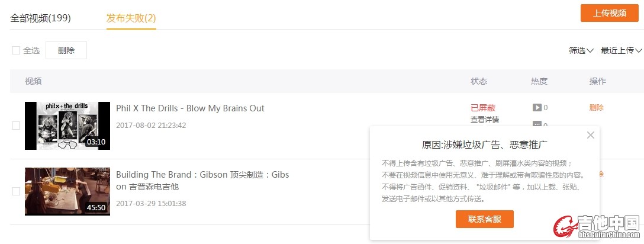Open the 最近上传 sort dropdown
Image resolution: width=644 pixels, height=244 pixels.
[x=621, y=50]
